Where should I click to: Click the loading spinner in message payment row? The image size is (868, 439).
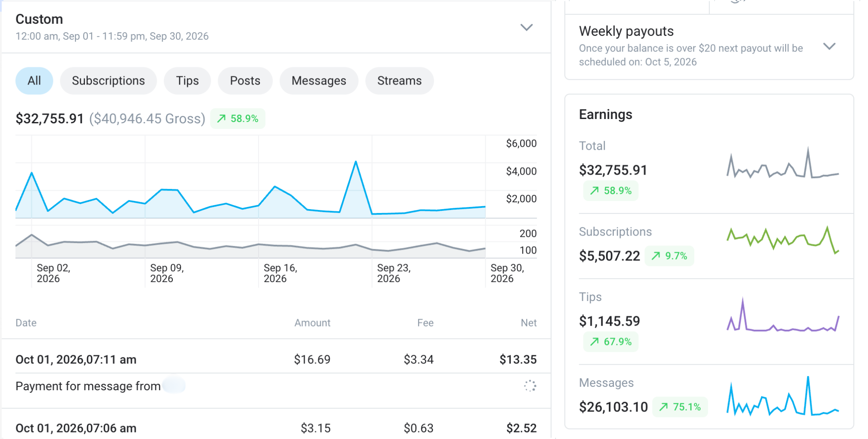tap(530, 386)
